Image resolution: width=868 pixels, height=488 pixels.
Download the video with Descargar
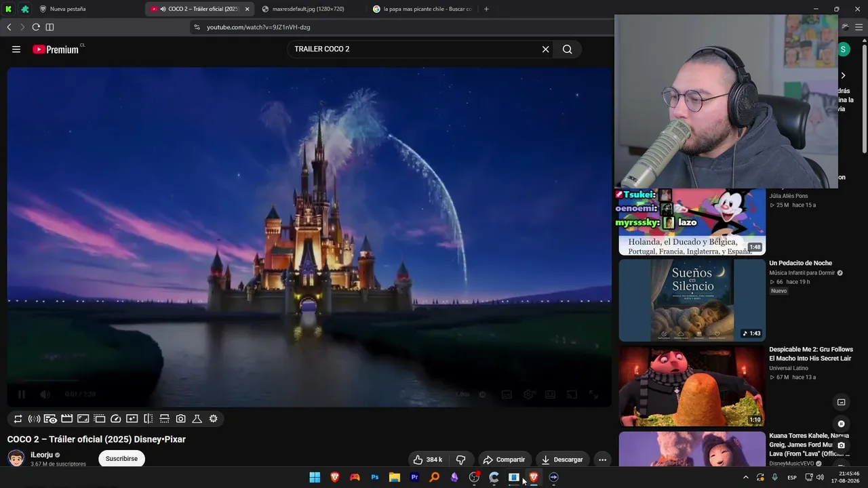562,460
